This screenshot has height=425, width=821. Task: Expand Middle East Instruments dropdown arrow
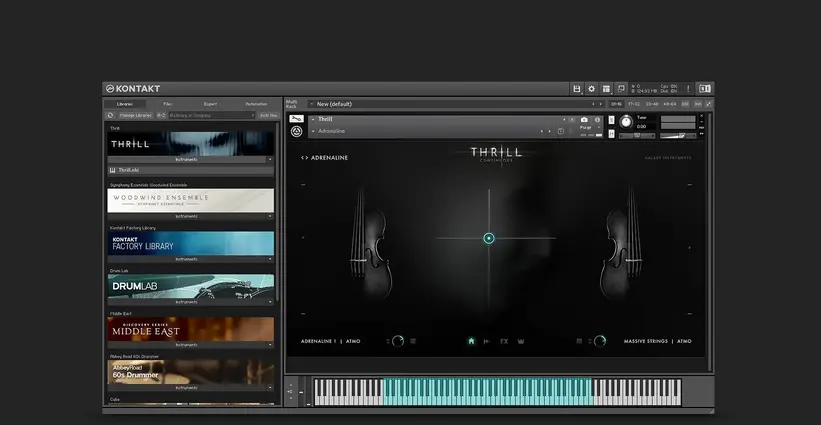(270, 345)
